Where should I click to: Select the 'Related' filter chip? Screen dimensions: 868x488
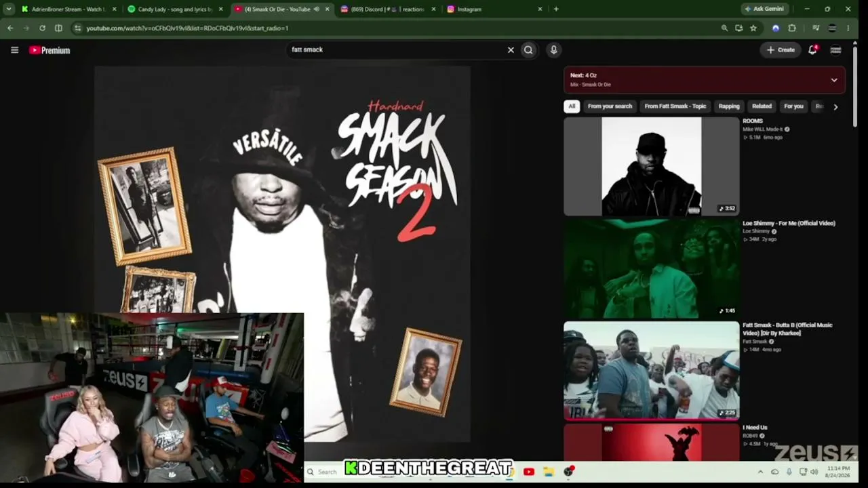(762, 106)
